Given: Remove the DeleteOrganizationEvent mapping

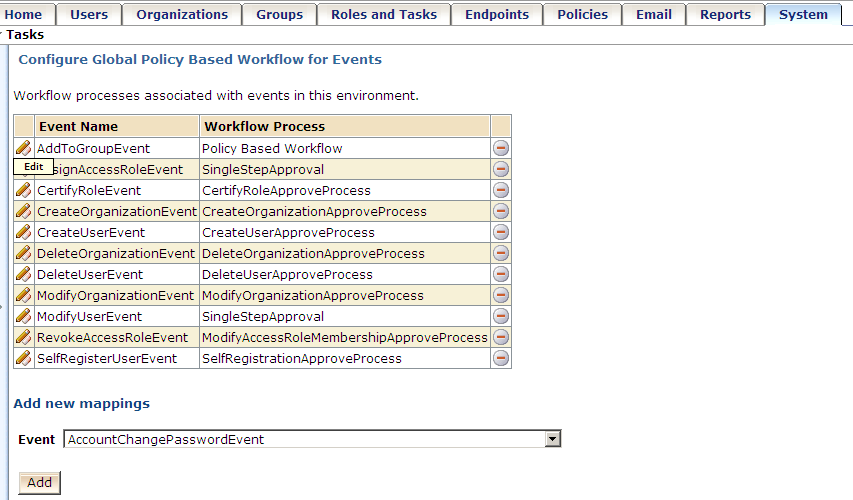Looking at the screenshot, I should tap(501, 253).
